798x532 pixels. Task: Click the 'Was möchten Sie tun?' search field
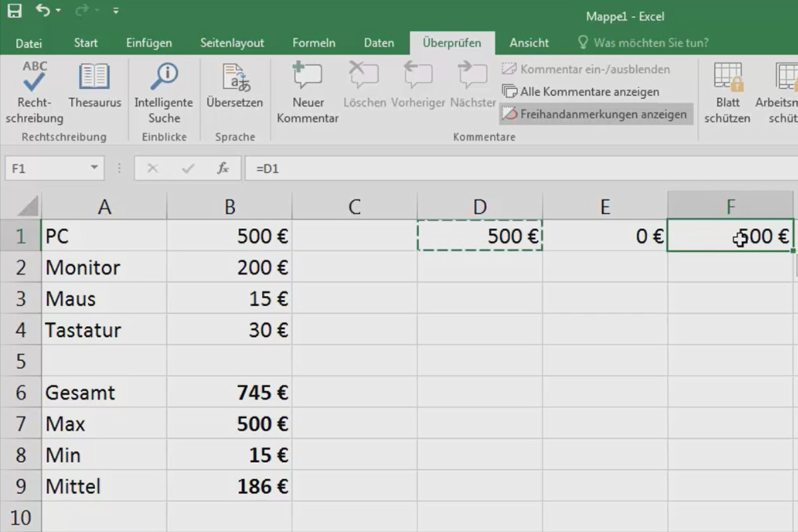[x=650, y=43]
